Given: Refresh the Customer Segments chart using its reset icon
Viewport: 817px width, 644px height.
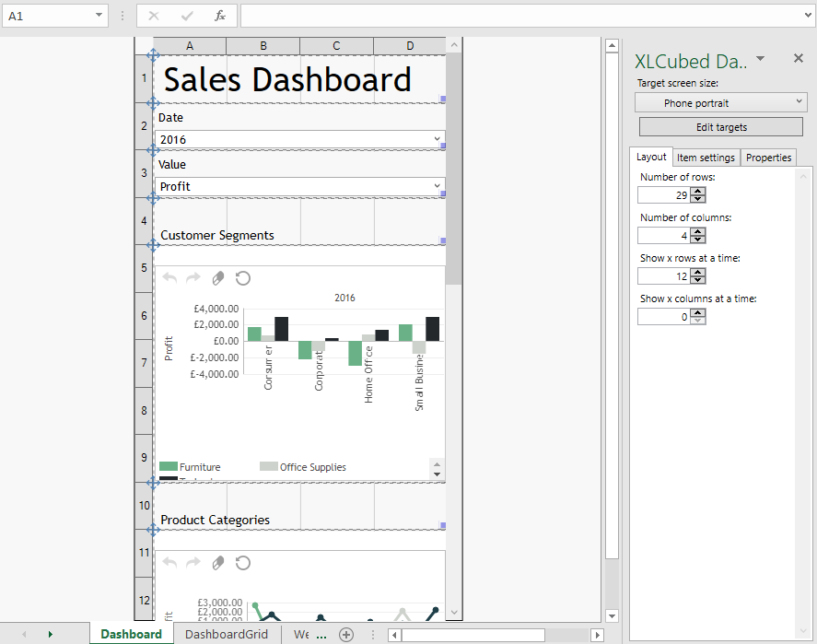Looking at the screenshot, I should (x=242, y=277).
